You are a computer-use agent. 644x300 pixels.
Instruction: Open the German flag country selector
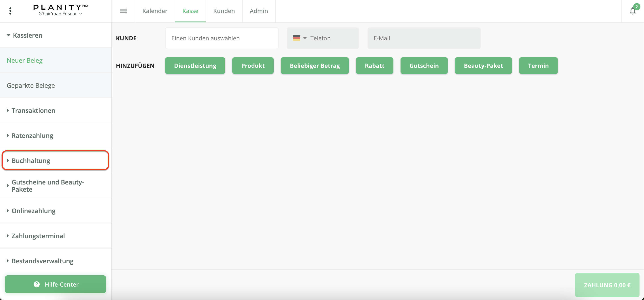click(299, 38)
